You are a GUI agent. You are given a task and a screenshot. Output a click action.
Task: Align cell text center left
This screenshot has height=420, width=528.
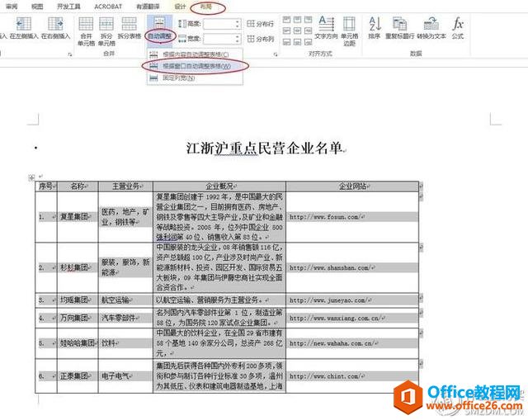point(286,31)
